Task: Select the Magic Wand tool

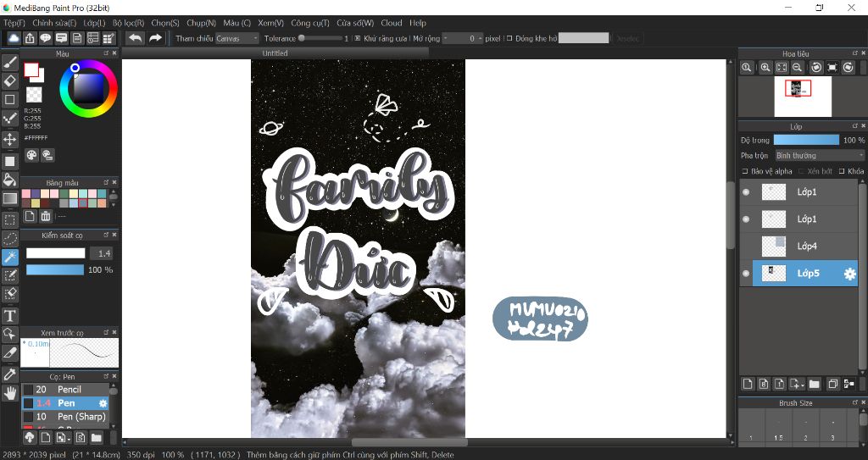Action: [x=10, y=257]
